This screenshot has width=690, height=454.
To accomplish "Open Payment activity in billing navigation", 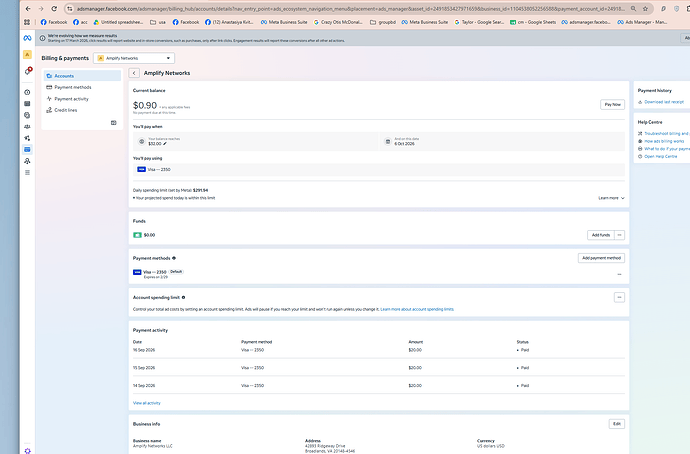I will pos(82,99).
